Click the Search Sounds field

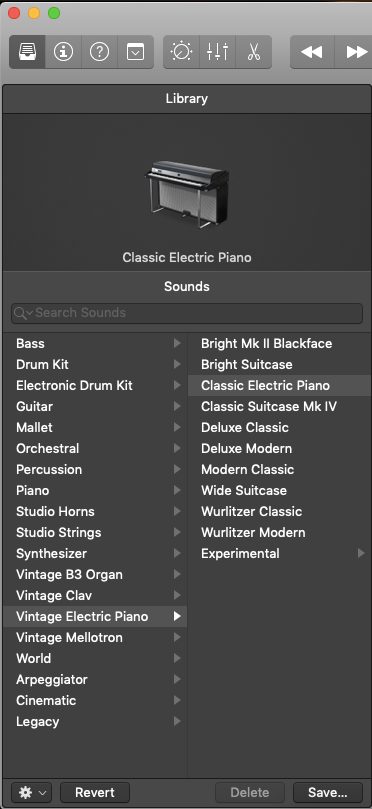(187, 313)
